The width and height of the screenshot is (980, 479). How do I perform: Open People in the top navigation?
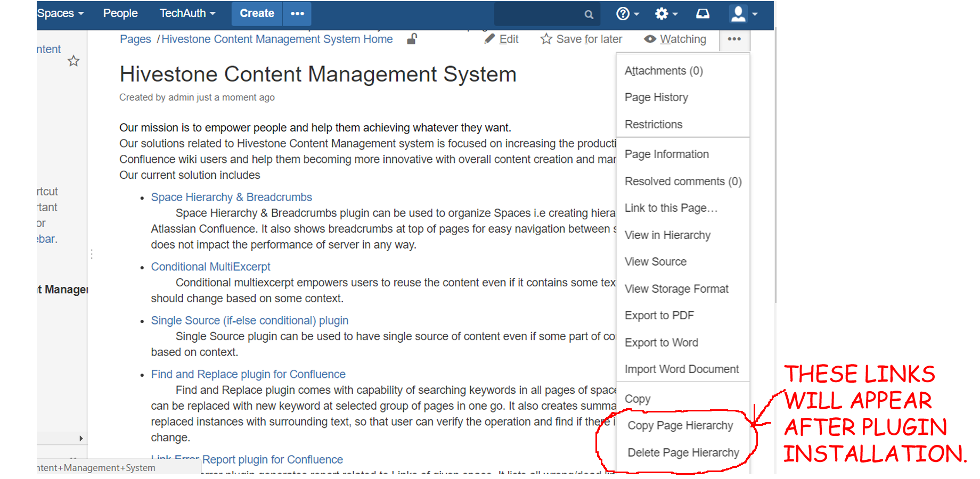pyautogui.click(x=120, y=13)
